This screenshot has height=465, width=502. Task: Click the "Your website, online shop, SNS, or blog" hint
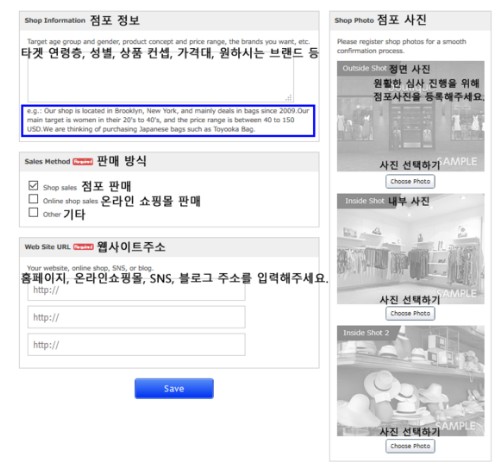pos(90,268)
